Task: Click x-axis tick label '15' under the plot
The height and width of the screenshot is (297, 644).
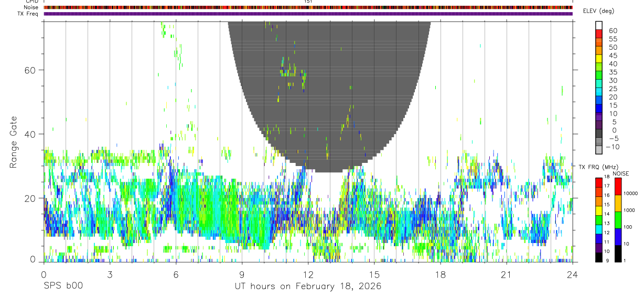Action: [374, 274]
